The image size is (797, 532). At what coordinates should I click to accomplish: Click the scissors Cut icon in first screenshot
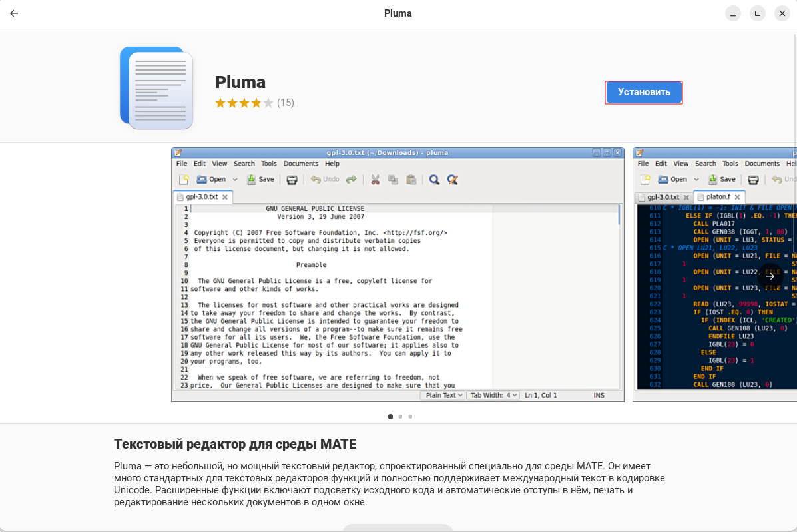click(375, 180)
